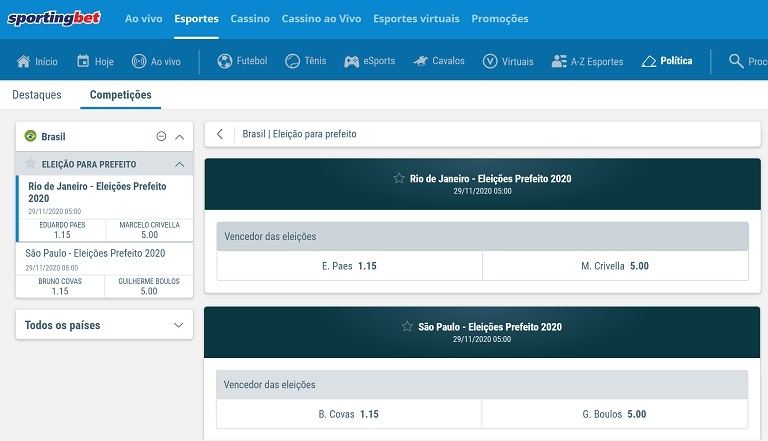Collapse the Eleição para prefeito group

tap(180, 164)
